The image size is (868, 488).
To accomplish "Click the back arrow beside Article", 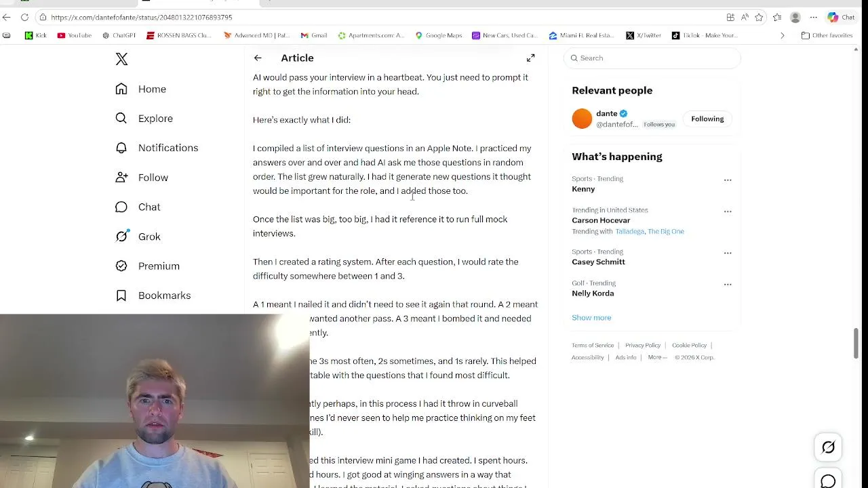I will pos(258,58).
